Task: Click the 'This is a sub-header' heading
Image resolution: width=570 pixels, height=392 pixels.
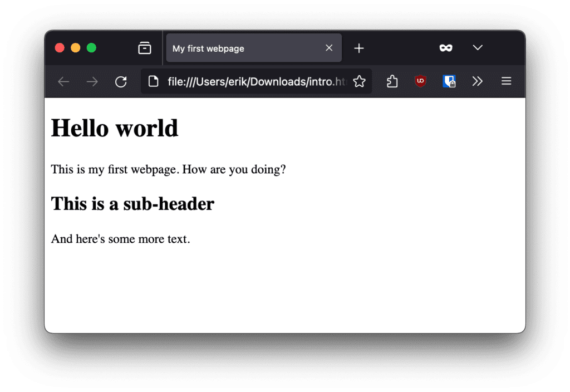Action: (x=132, y=204)
